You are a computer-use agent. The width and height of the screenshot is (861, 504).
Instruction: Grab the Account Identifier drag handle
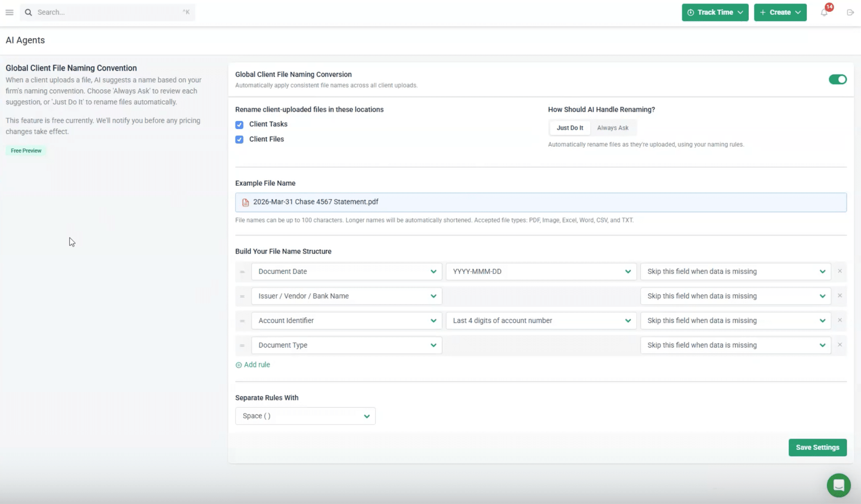[x=242, y=321]
